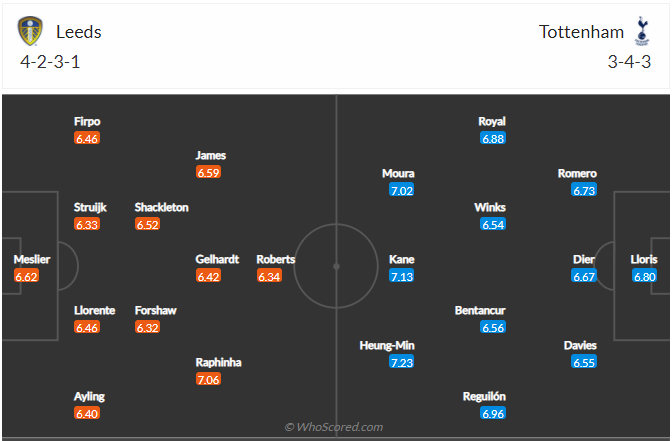Open Shackleton's player name
This screenshot has height=441, width=672.
[x=161, y=207]
